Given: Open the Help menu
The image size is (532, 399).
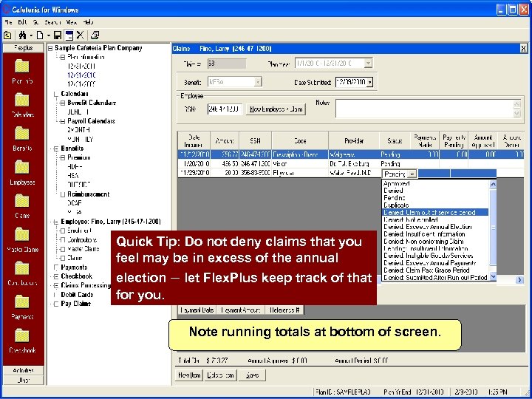Looking at the screenshot, I should [x=88, y=22].
